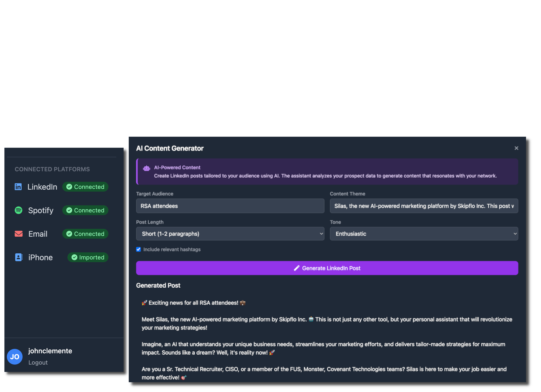Open the Tone dropdown showing Enthusiastic
Screen dimensions: 541x392
tap(424, 234)
